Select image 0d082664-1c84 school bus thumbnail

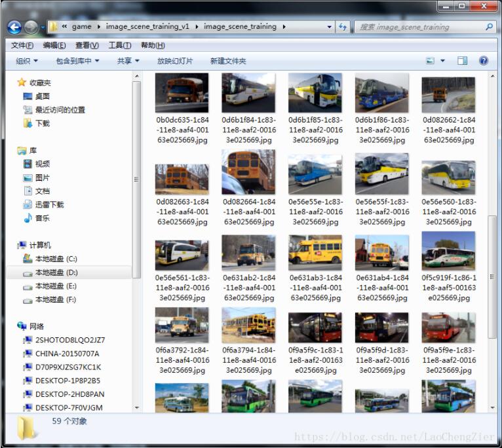tap(248, 172)
